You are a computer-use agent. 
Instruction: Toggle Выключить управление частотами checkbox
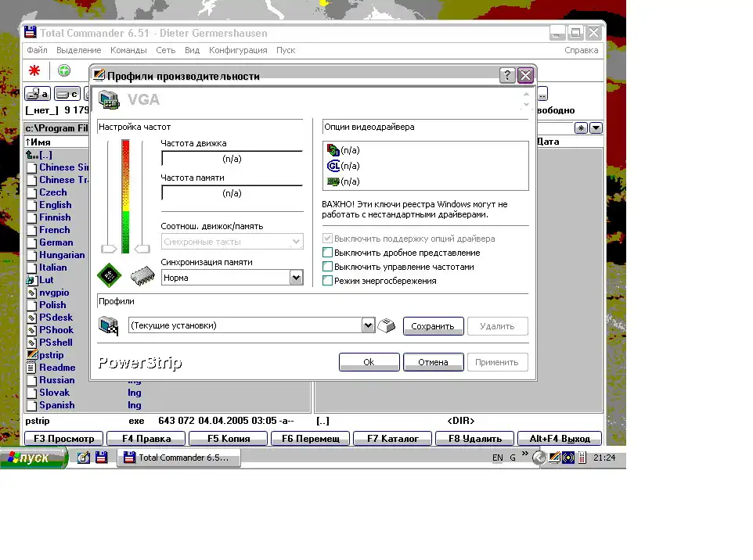(328, 267)
